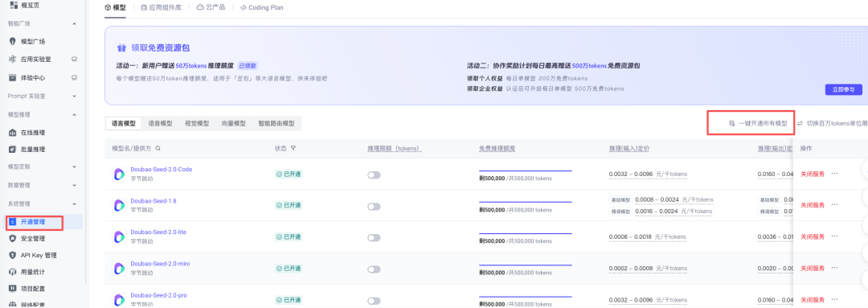
Task: Switch to the 应用组件库 tab
Action: coord(161,8)
